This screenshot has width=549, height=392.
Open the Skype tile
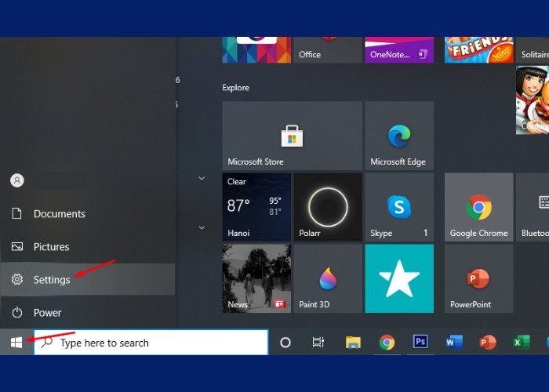(398, 207)
